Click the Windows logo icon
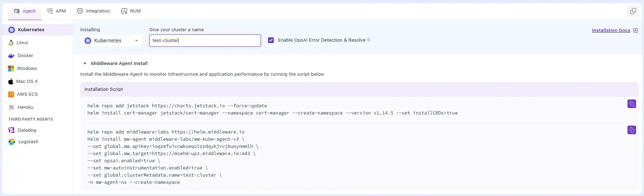This screenshot has height=196, width=644. (x=11, y=69)
